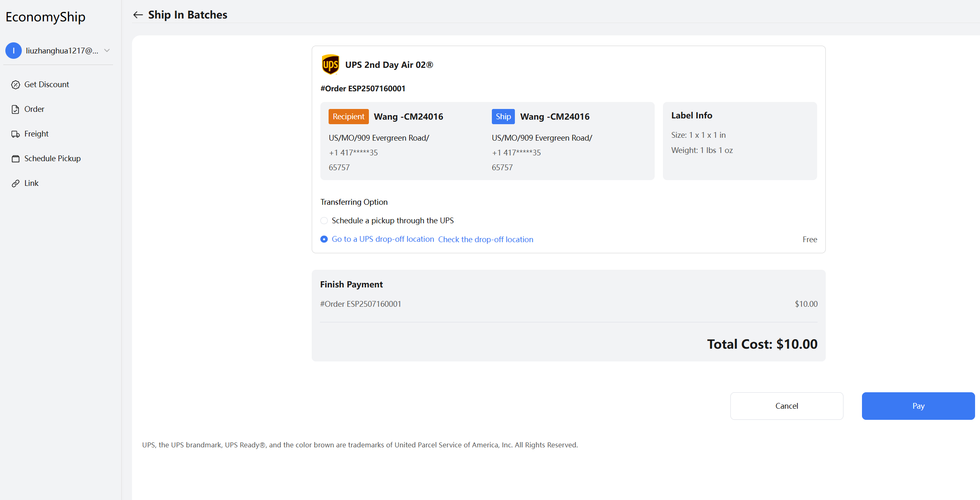Viewport: 980px width, 500px height.
Task: Click the Order document icon
Action: point(16,109)
